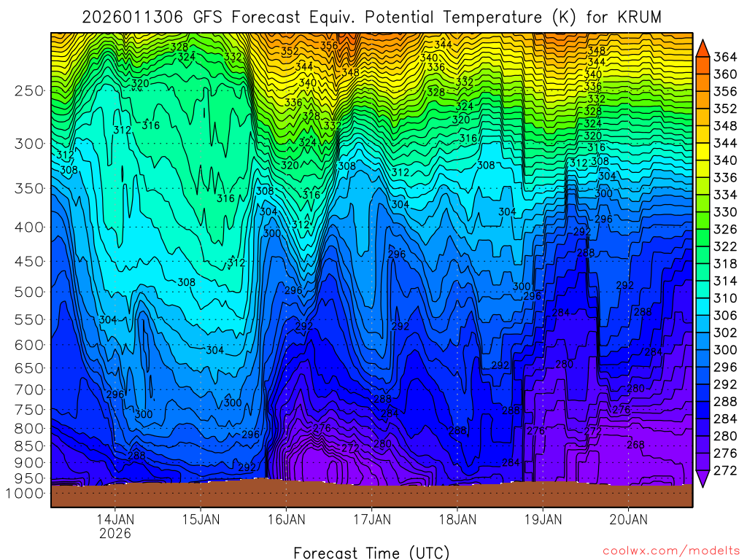Screen dimensions: 747x560
Task: Click the 1000 pressure-axis label
Action: click(x=25, y=494)
